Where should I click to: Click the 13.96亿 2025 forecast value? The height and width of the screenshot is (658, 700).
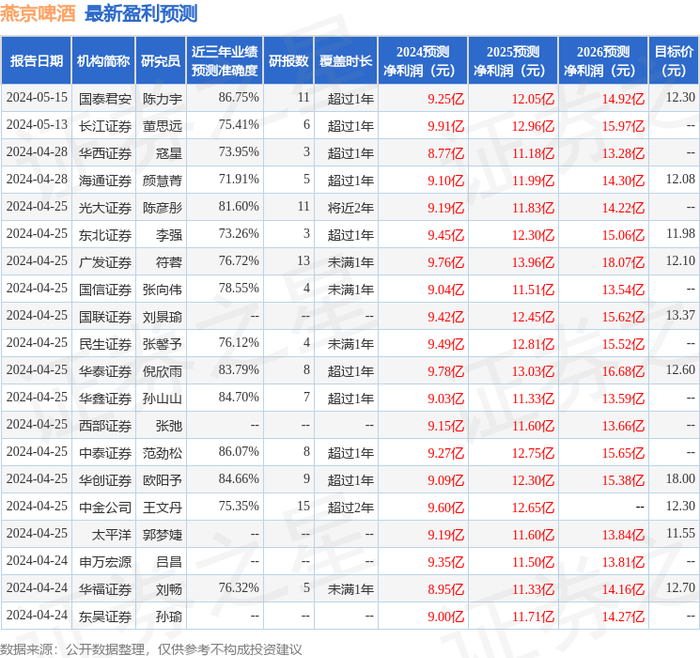[533, 262]
